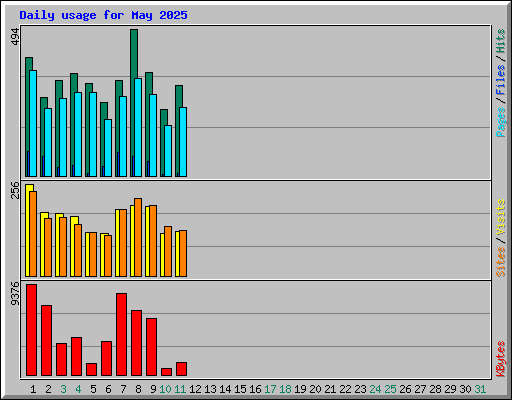Click the red KBytes bar for day 1

(x=31, y=330)
